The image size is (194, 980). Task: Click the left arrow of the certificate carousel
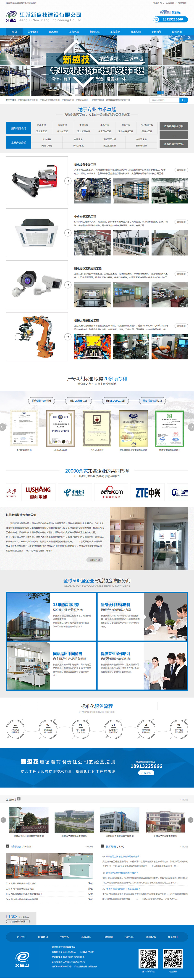click(x=3, y=427)
